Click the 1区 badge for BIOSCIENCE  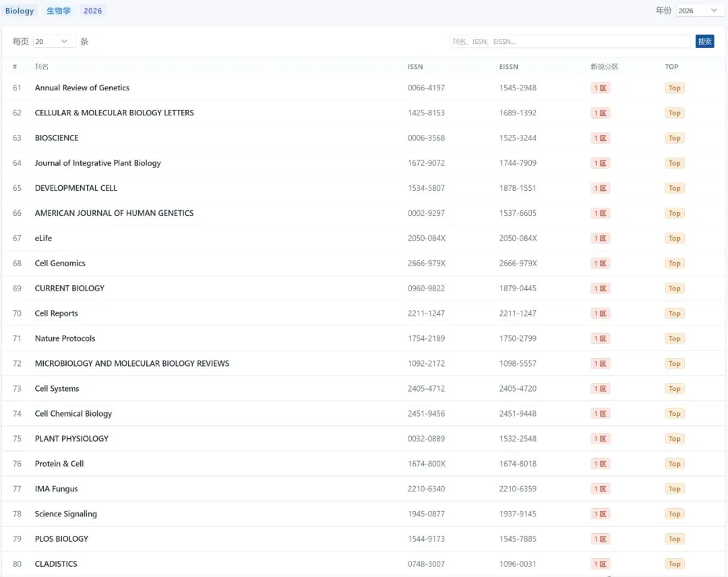coord(600,138)
